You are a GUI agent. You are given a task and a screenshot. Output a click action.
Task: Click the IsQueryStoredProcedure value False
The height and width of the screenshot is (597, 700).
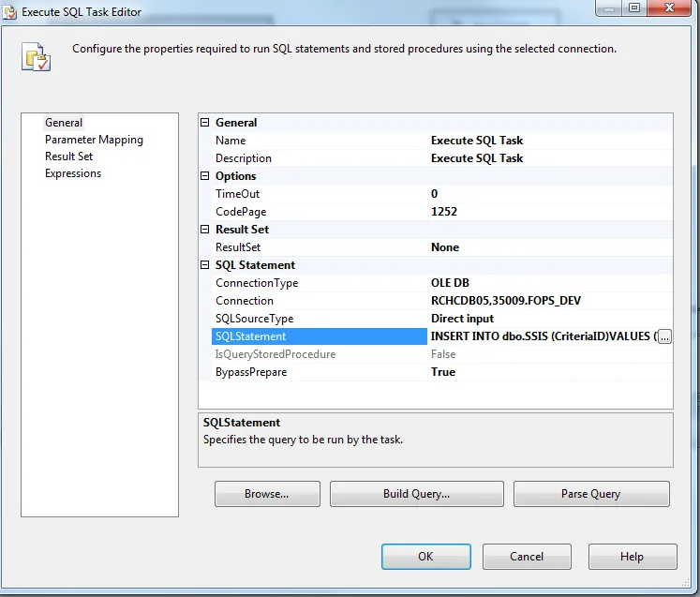click(x=443, y=354)
